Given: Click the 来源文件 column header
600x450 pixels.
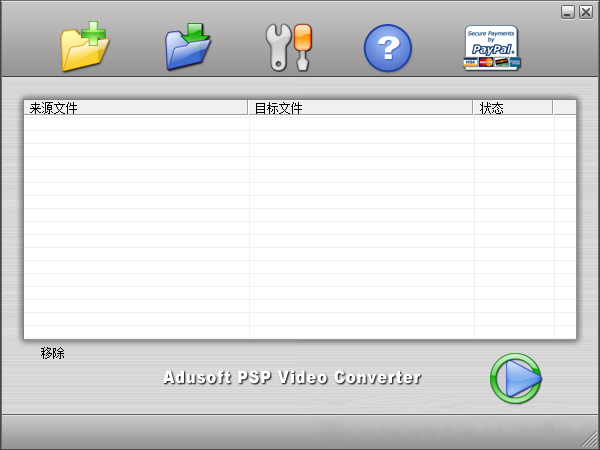Looking at the screenshot, I should point(135,108).
